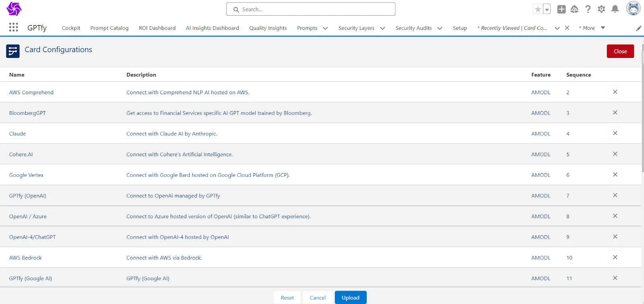Click the AWS Bedrock name cell
The width and height of the screenshot is (644, 304).
point(25,258)
